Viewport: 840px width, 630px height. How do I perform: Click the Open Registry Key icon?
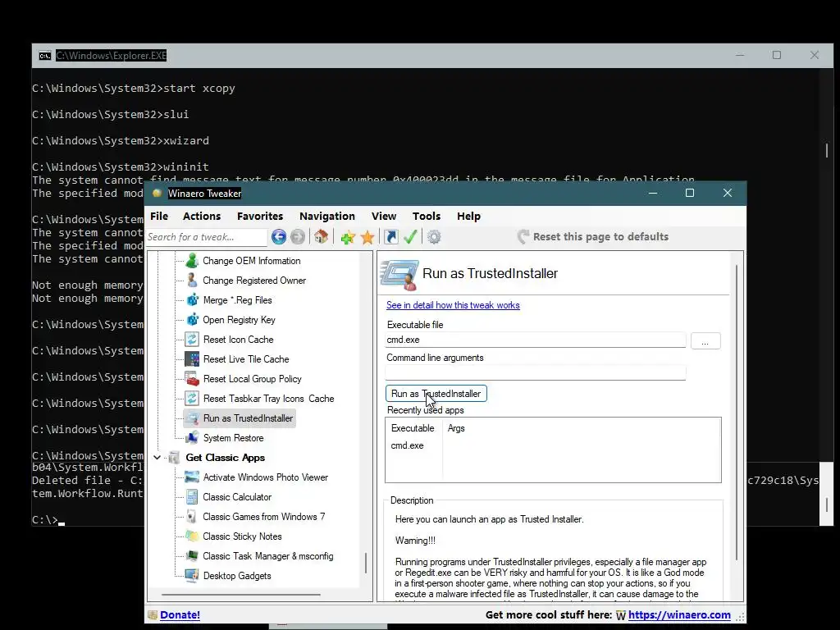(x=192, y=320)
